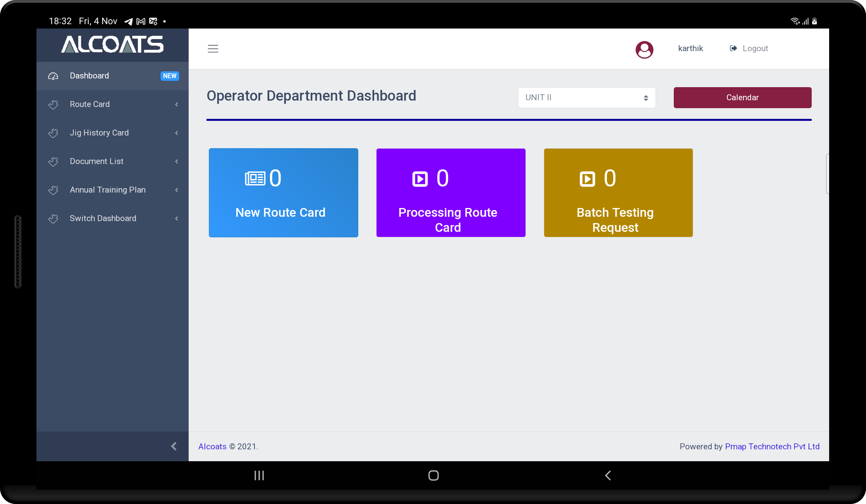
Task: Click the Document List puzzle icon
Action: tap(53, 162)
